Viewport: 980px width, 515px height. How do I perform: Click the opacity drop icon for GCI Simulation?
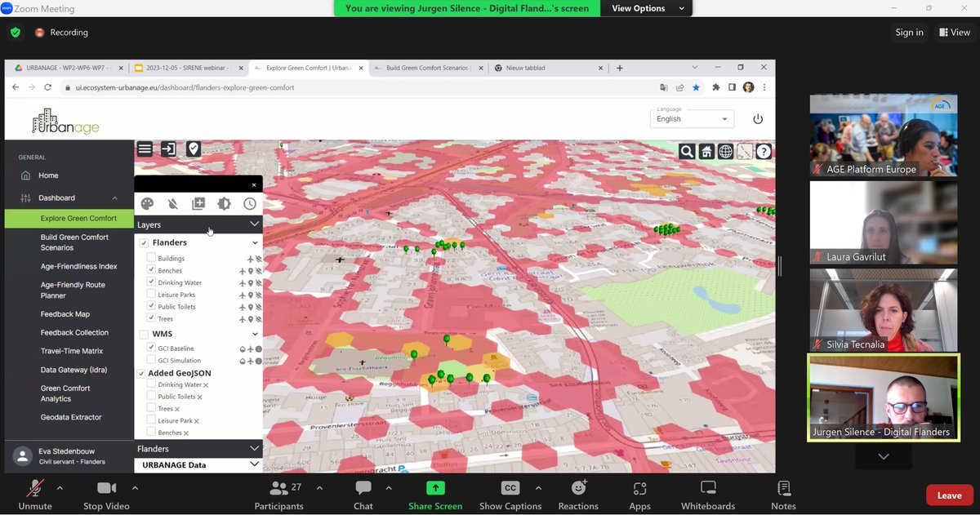click(242, 361)
